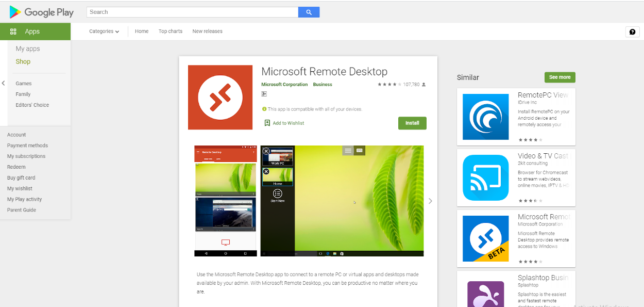This screenshot has height=307, width=644.
Task: Click the Redeem link
Action: tap(16, 167)
